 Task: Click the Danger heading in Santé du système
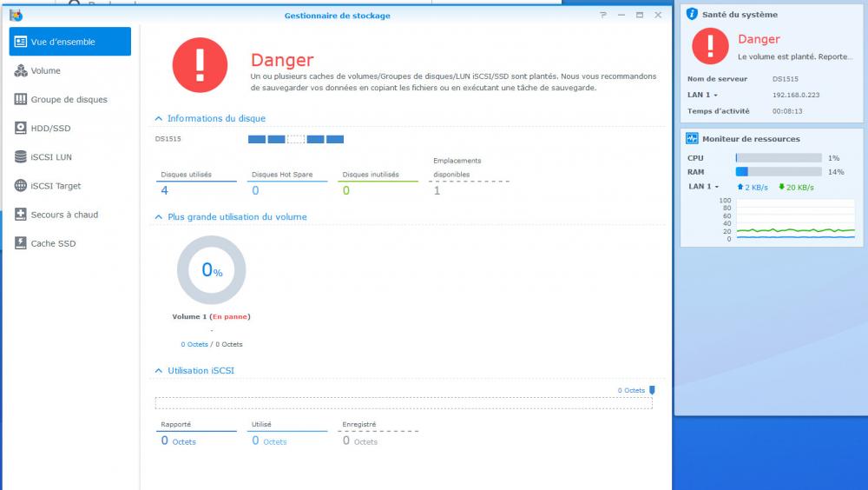point(759,39)
